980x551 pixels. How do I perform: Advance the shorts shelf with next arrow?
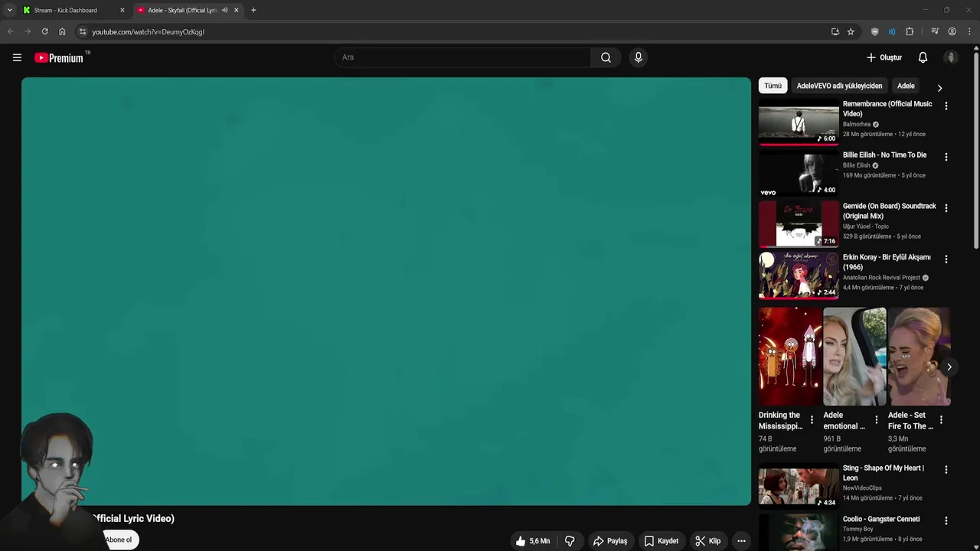[949, 367]
